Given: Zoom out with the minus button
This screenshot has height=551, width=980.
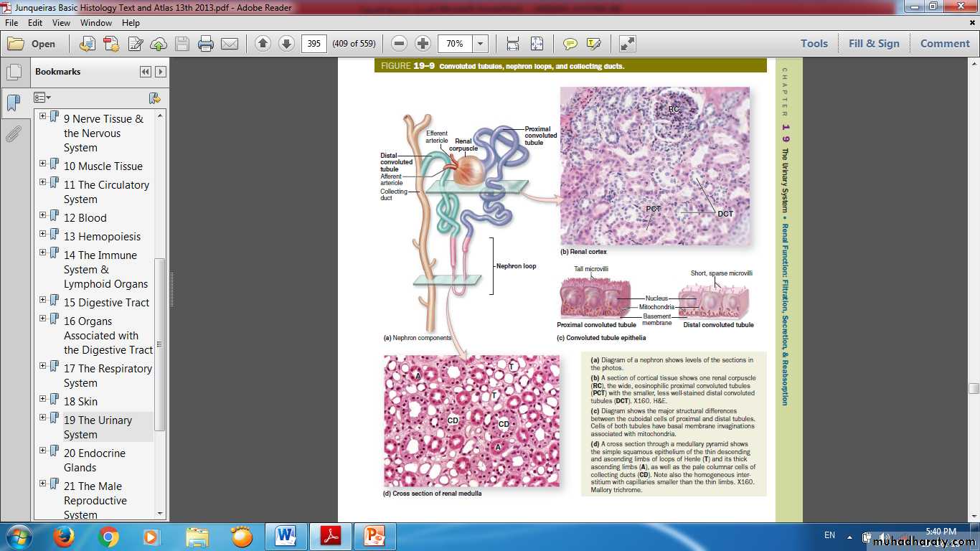Looking at the screenshot, I should pyautogui.click(x=400, y=44).
